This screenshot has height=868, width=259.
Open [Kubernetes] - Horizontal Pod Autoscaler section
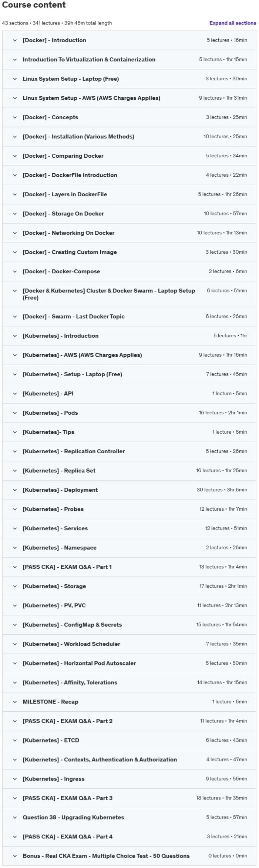click(x=129, y=663)
